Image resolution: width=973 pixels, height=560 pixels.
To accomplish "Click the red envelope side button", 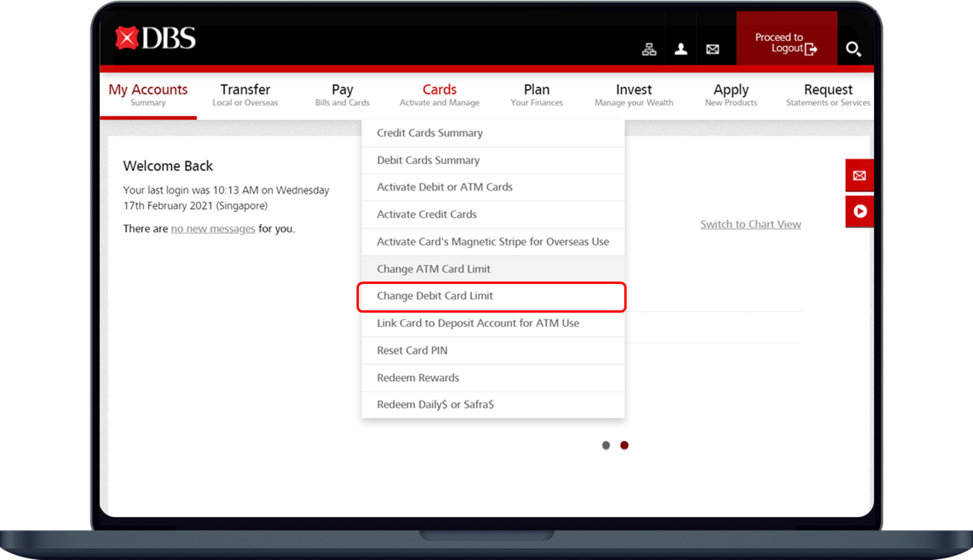I will coord(859,176).
